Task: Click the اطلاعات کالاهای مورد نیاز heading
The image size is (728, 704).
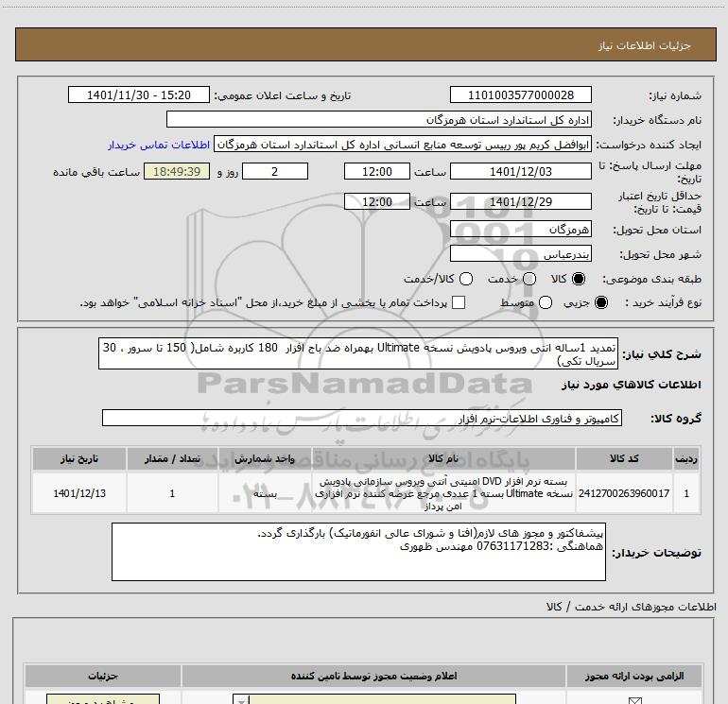Action: click(631, 385)
